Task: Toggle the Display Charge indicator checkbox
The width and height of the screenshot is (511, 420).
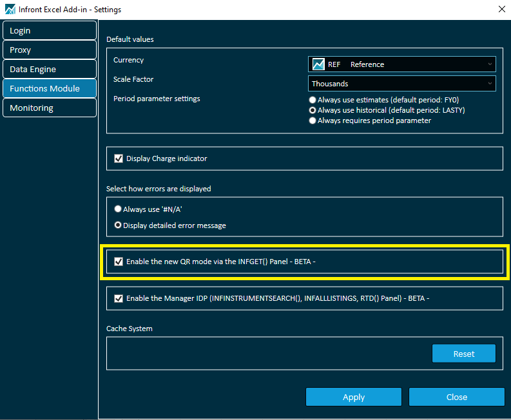Action: (119, 158)
